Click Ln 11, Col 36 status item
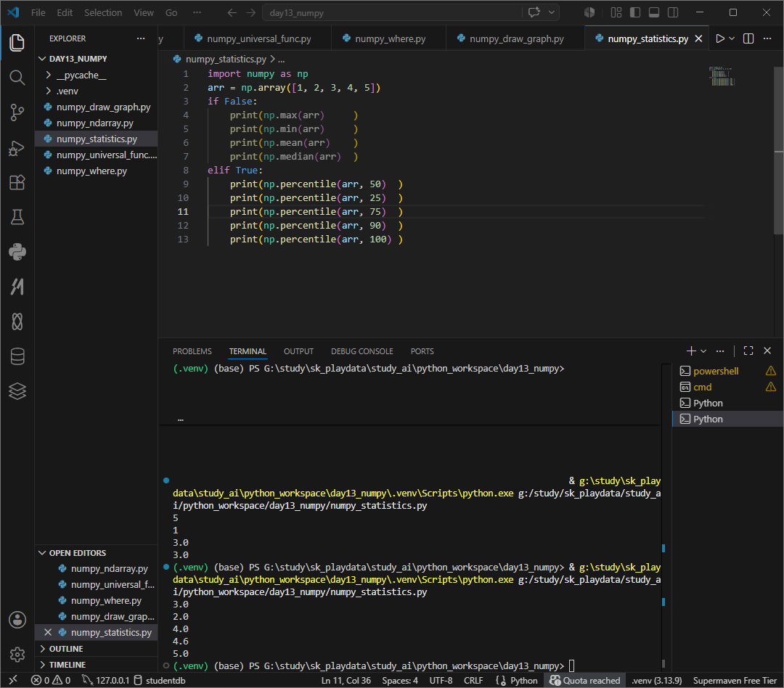This screenshot has width=784, height=688. click(x=346, y=680)
